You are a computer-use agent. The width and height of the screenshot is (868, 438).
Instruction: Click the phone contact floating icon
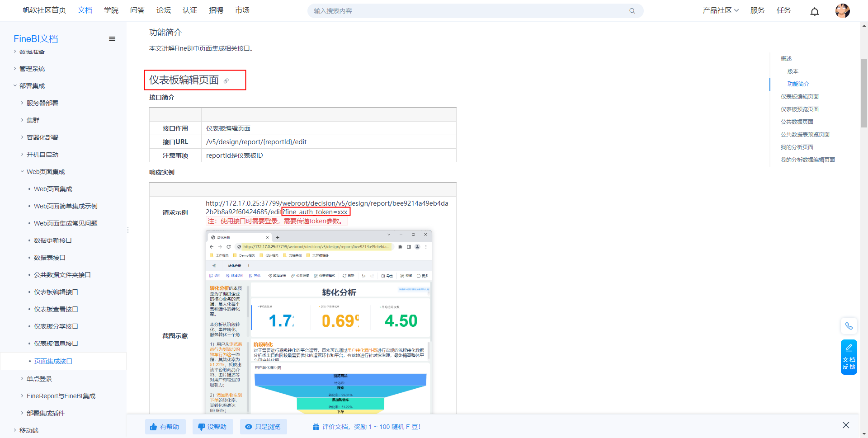point(849,326)
